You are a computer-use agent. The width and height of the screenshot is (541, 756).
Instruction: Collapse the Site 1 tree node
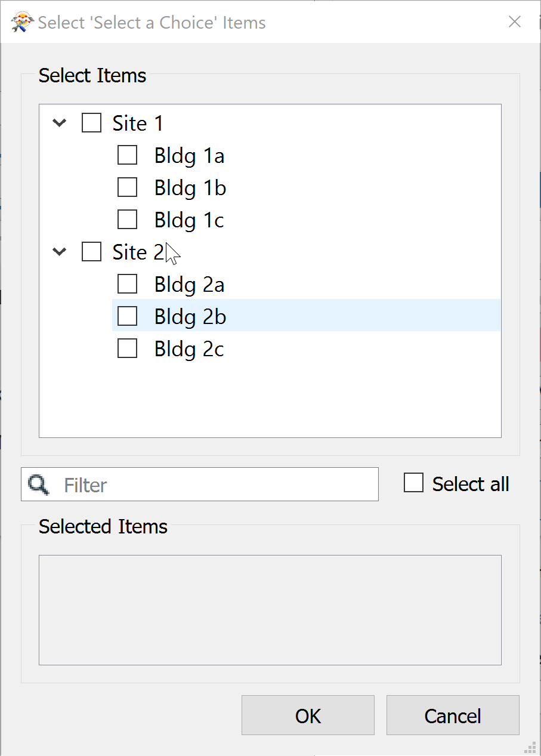[x=58, y=122]
